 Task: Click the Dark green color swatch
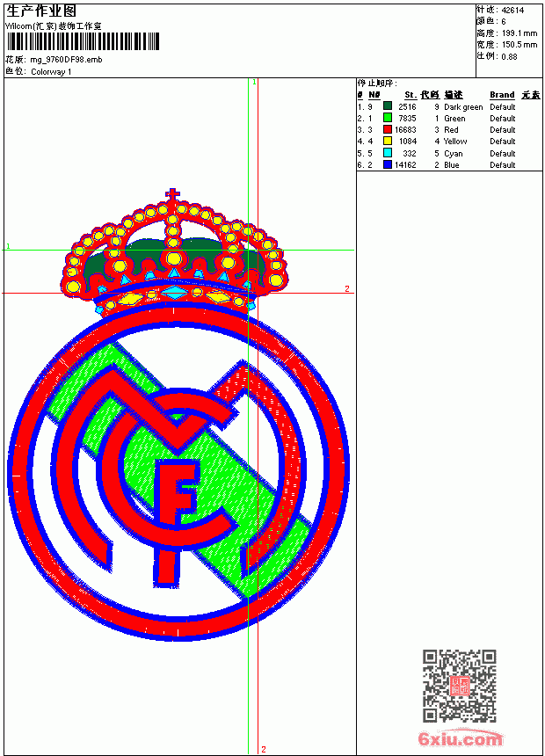pyautogui.click(x=388, y=105)
